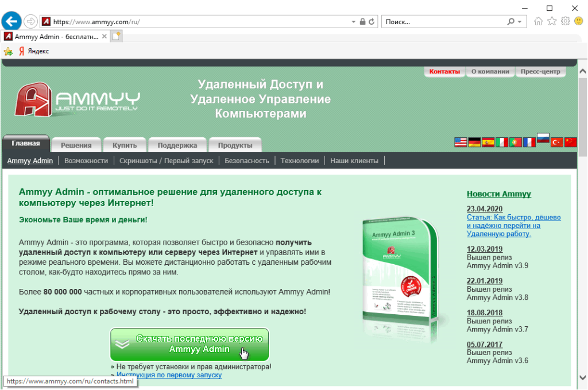The width and height of the screenshot is (588, 390).
Task: Click the Turkish flag language icon
Action: (556, 142)
